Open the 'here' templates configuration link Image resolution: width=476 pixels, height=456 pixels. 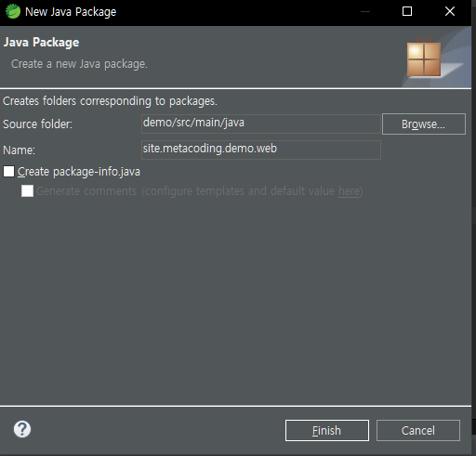[x=349, y=191]
